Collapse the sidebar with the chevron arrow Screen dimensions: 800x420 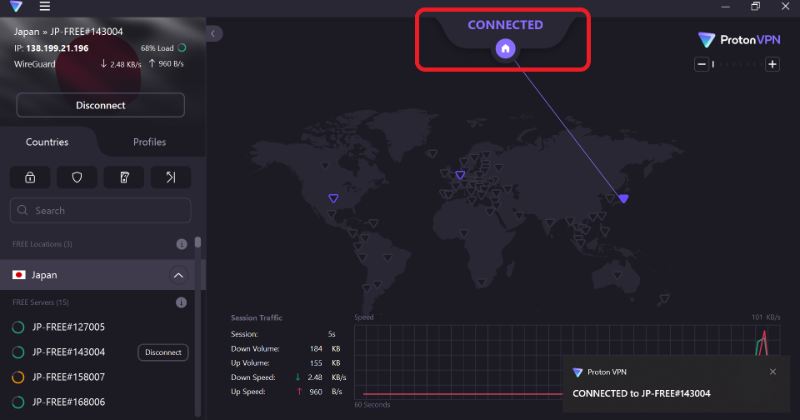[x=214, y=34]
